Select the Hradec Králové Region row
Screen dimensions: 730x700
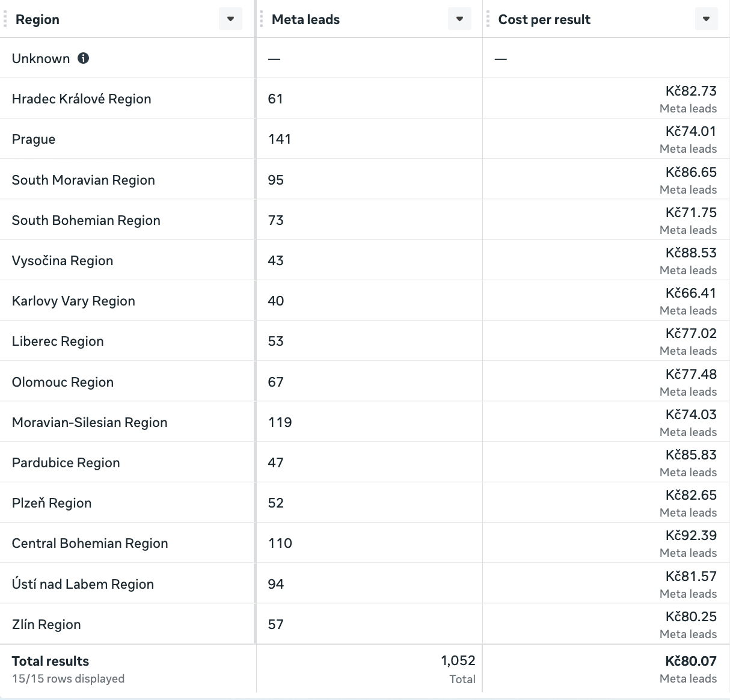[81, 99]
